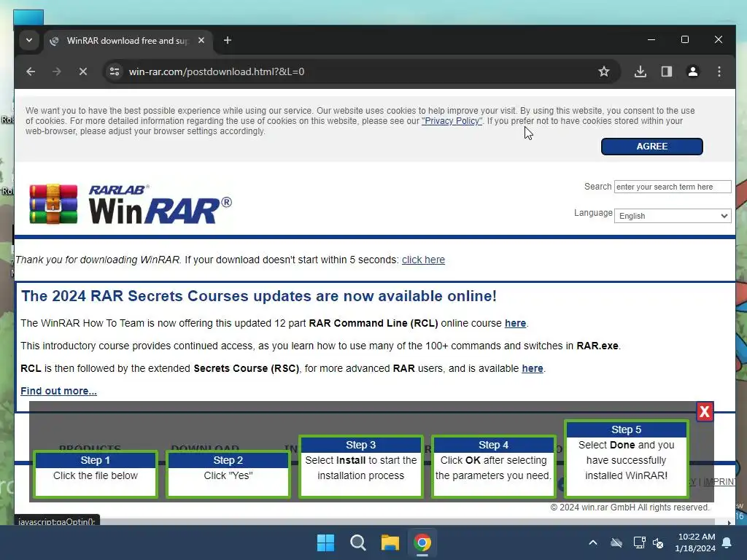Expand the Language dropdown
Image resolution: width=747 pixels, height=560 pixels.
(672, 216)
